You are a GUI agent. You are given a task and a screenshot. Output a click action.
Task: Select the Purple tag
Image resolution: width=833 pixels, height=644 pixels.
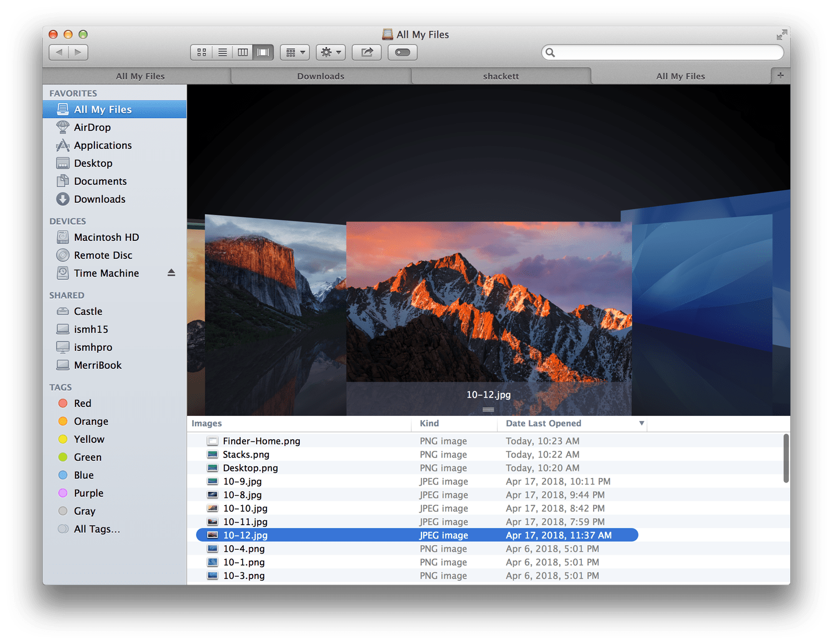(88, 493)
